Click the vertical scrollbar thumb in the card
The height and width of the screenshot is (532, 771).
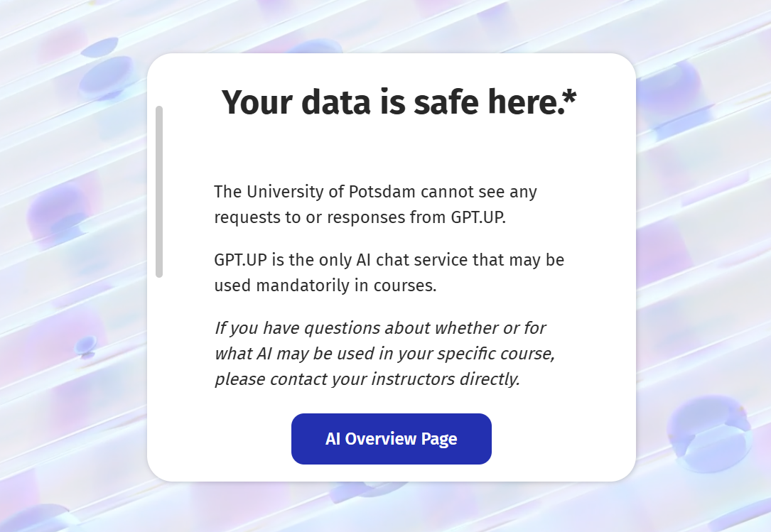tap(159, 192)
